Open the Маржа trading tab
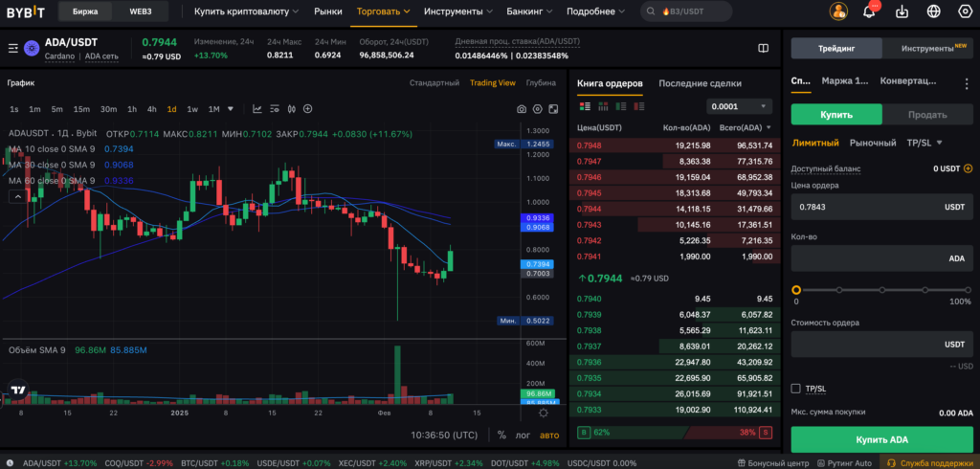The image size is (980, 469). [845, 80]
